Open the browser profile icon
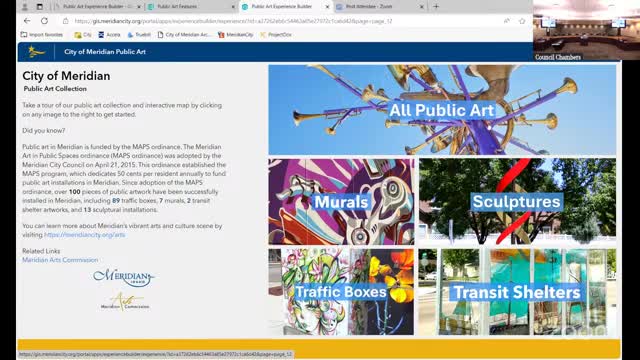Image resolution: width=640 pixels, height=360 pixels. (24, 7)
